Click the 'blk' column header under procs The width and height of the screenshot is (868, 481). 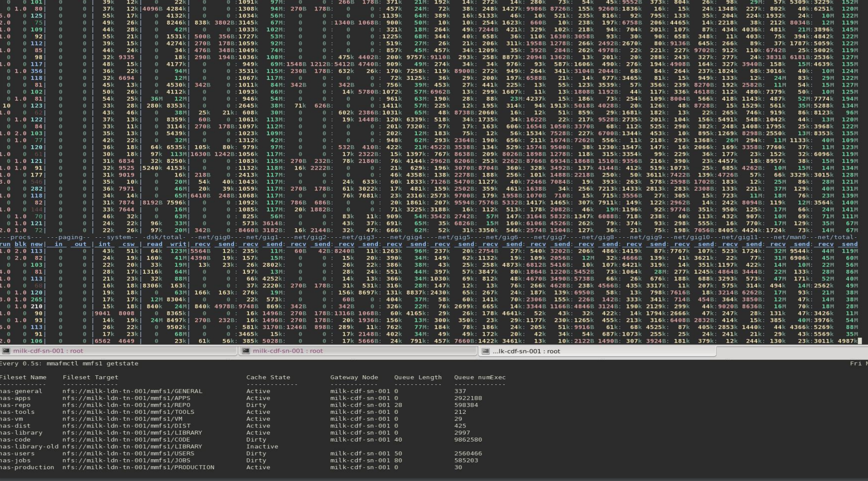20,244
